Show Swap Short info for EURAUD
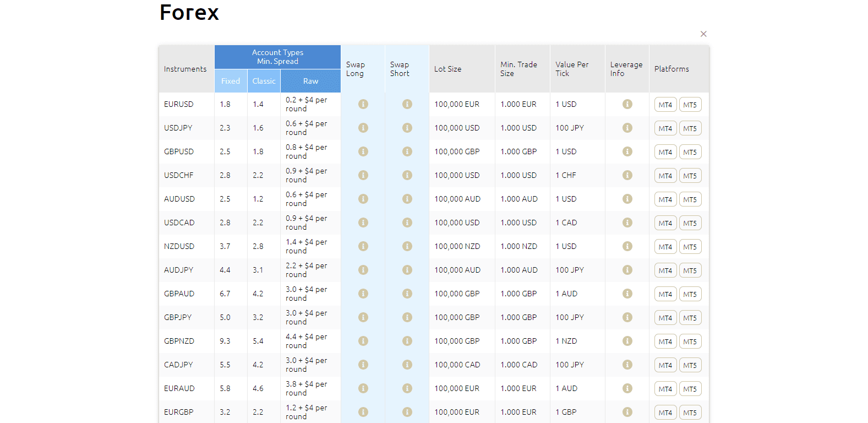 pyautogui.click(x=407, y=388)
